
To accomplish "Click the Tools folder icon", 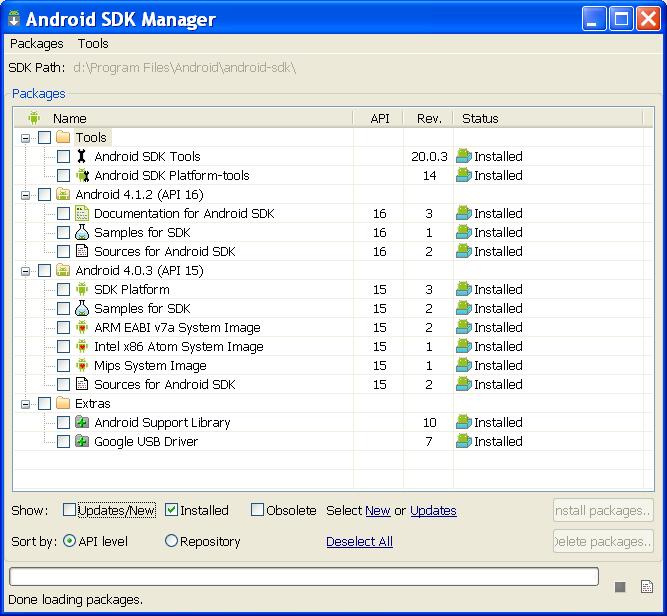I will (x=63, y=137).
